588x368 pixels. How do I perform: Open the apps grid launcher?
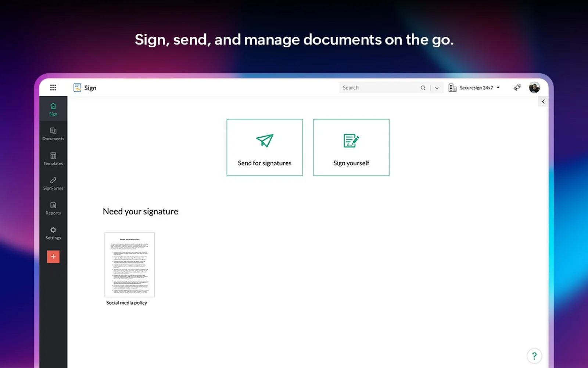[53, 88]
